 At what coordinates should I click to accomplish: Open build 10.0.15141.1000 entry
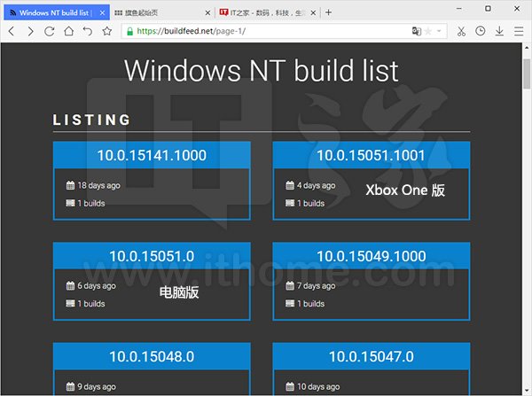pos(152,156)
